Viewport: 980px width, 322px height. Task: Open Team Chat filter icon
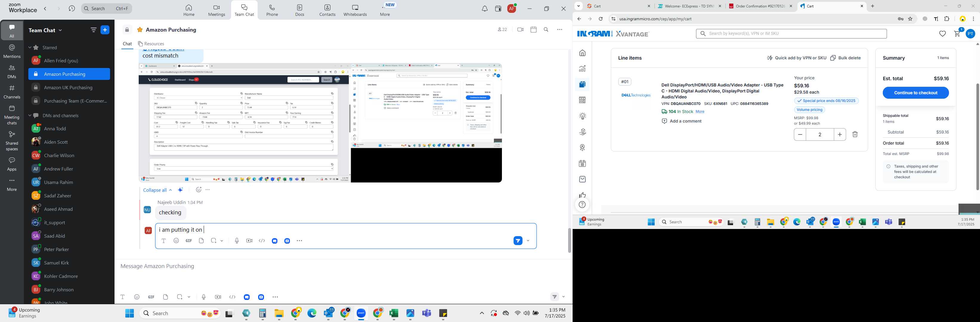click(x=93, y=30)
